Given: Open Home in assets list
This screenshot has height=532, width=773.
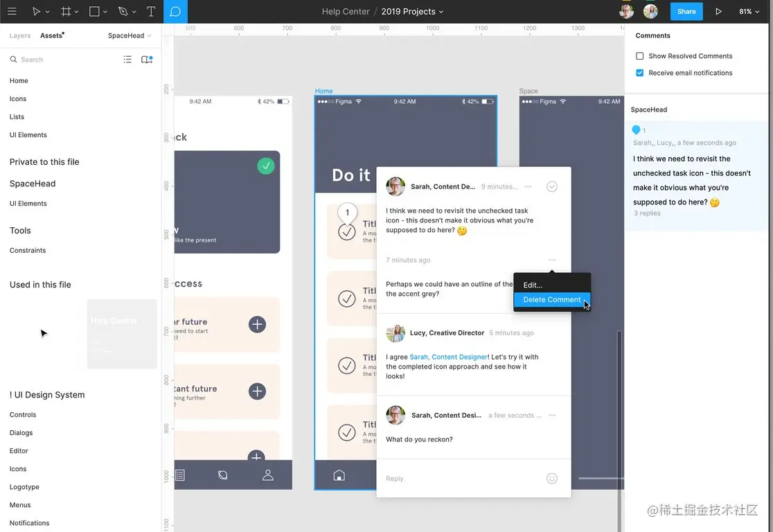Looking at the screenshot, I should pos(19,80).
